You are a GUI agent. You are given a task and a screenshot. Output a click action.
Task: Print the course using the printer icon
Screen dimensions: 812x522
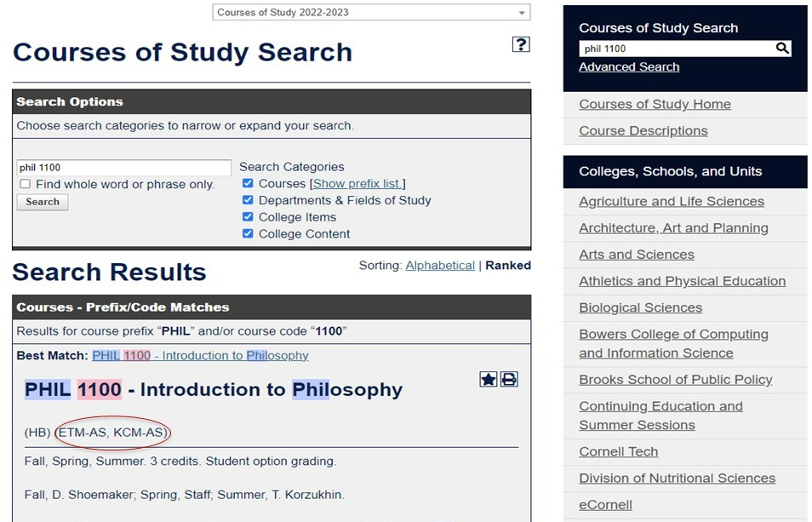tap(508, 378)
